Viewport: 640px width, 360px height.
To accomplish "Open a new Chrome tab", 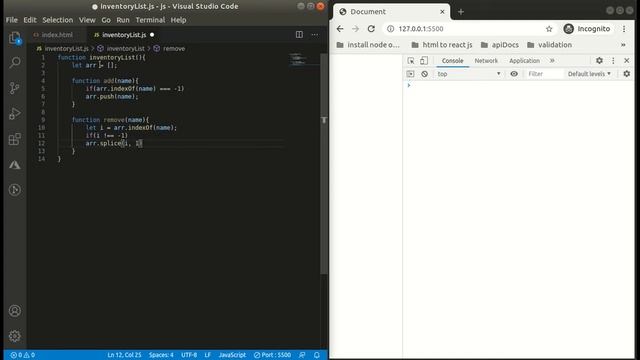I will [x=461, y=12].
